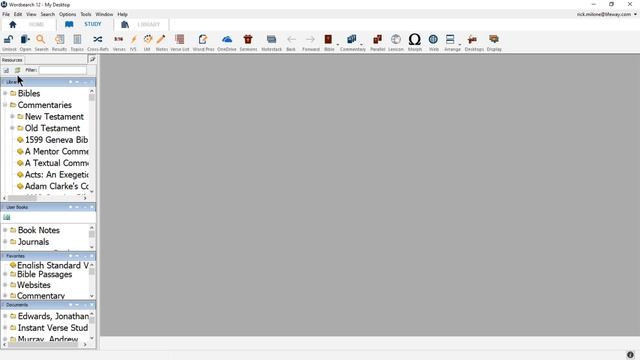
Task: Expand the Old Testament folder
Action: click(x=12, y=128)
